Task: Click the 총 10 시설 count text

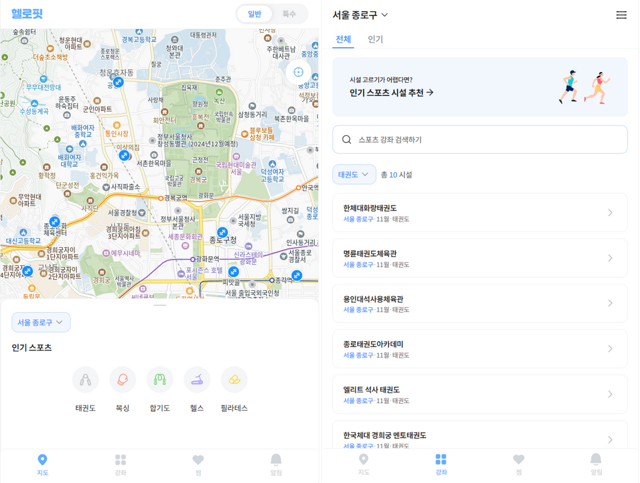Action: [x=396, y=175]
